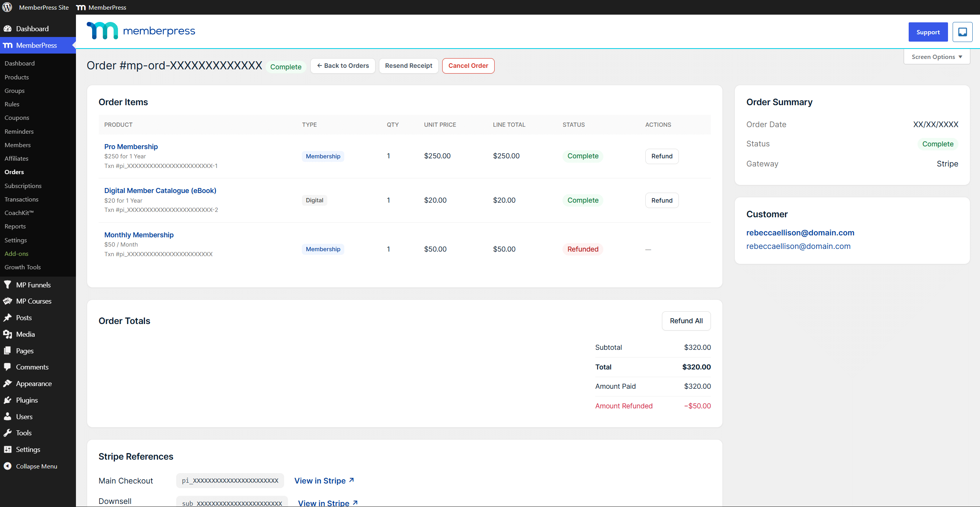This screenshot has width=980, height=507.
Task: Click the Users person icon
Action: 8,416
